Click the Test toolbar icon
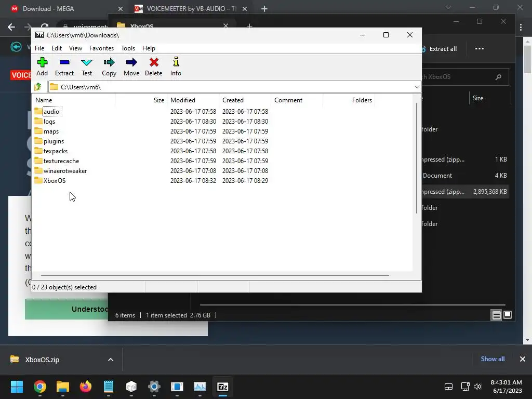The image size is (532, 399). tap(87, 67)
